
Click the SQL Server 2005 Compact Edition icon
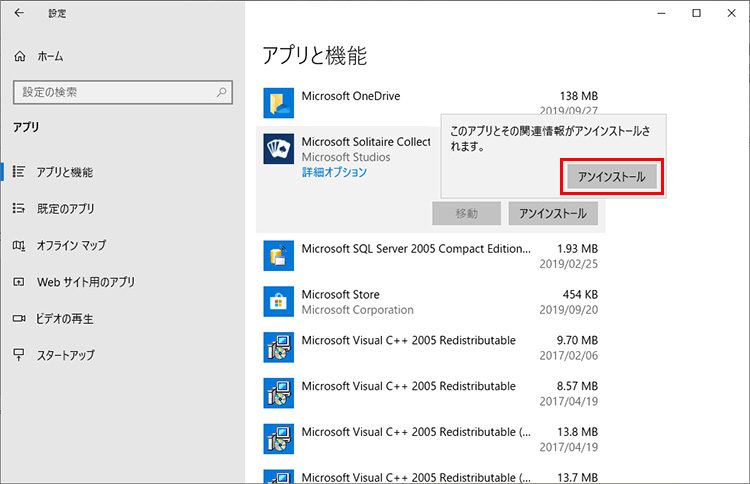pyautogui.click(x=277, y=255)
